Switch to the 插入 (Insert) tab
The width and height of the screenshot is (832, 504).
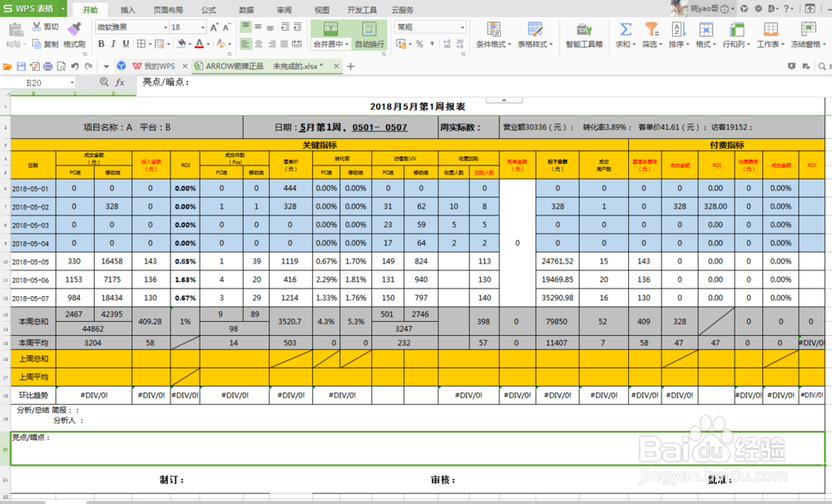point(127,9)
